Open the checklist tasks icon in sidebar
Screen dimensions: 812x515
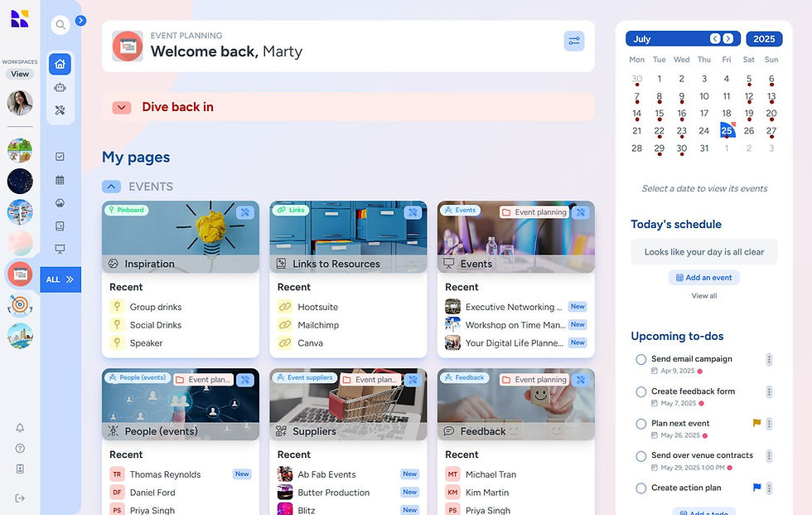pyautogui.click(x=60, y=157)
